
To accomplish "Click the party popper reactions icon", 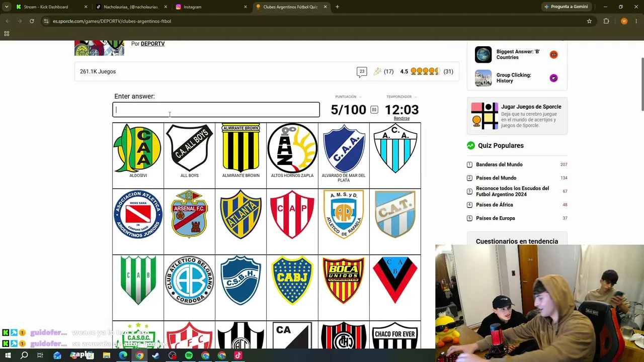I will tap(377, 71).
